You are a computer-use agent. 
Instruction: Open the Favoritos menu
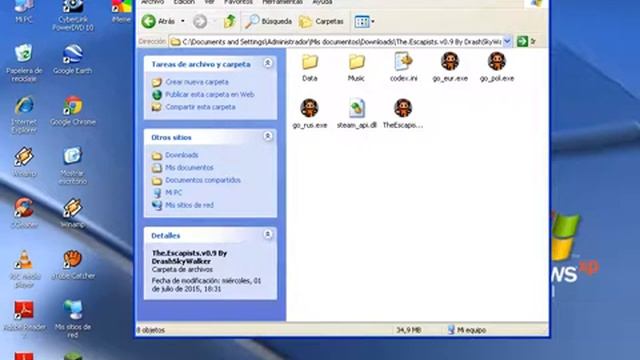click(x=238, y=2)
